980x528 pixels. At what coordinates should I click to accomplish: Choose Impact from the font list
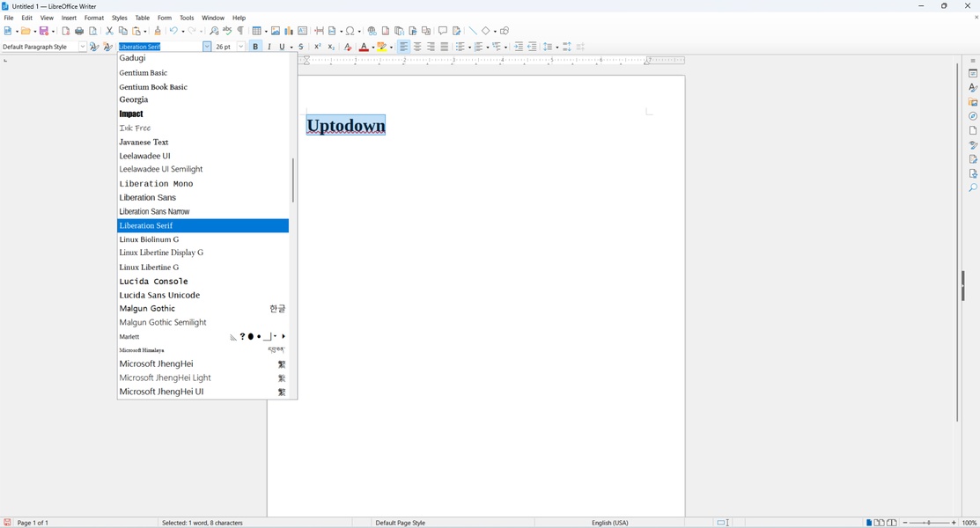203,114
